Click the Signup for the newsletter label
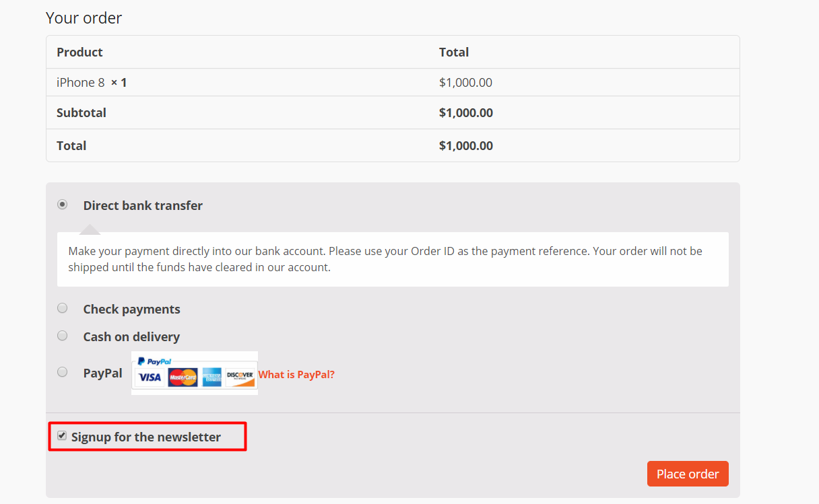Image resolution: width=819 pixels, height=504 pixels. click(x=146, y=437)
